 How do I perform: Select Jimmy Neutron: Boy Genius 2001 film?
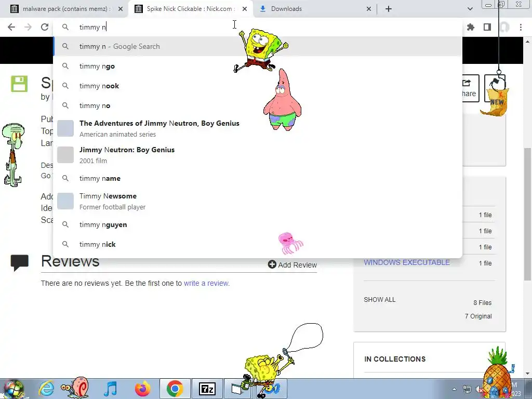click(x=258, y=155)
